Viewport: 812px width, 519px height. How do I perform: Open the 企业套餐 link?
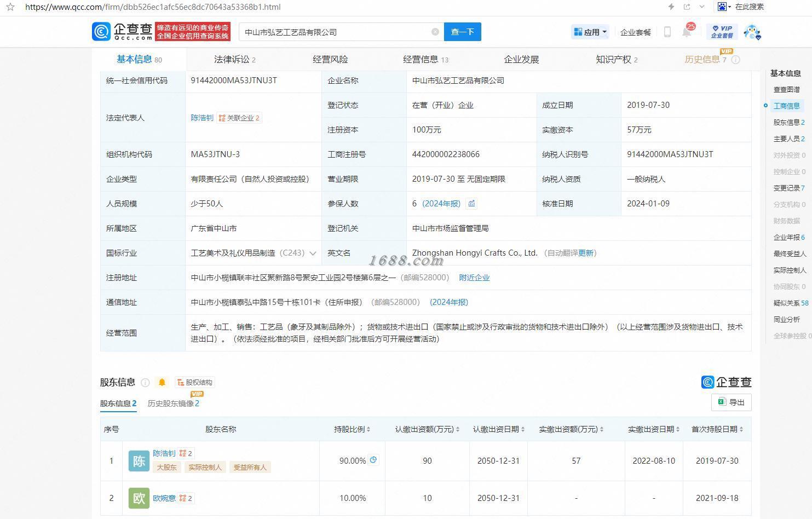click(636, 32)
